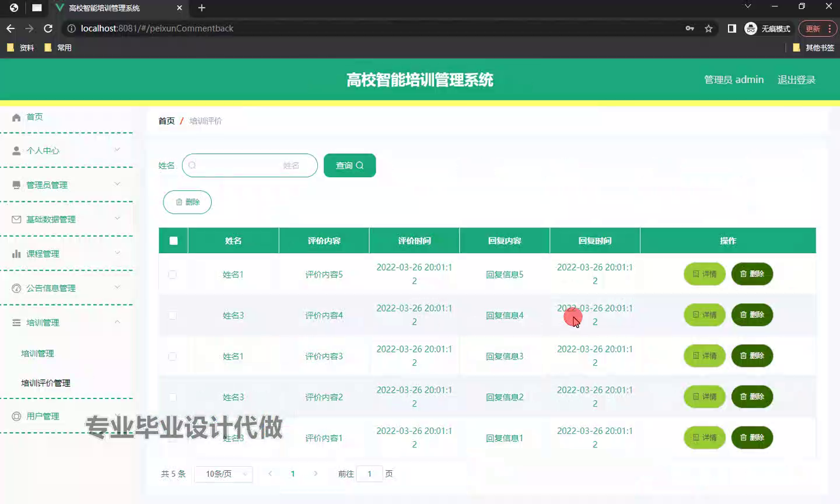Open 详情 for the 评价内容1 row
Image resolution: width=840 pixels, height=504 pixels.
click(x=705, y=437)
